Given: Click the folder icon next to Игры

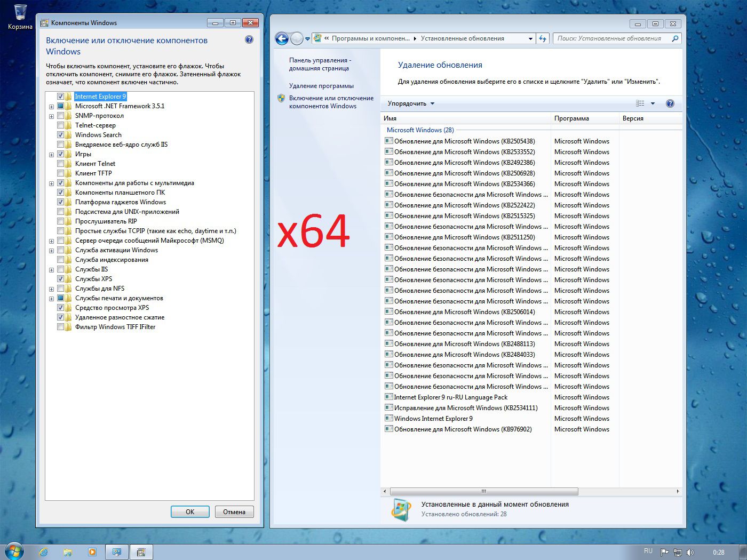Looking at the screenshot, I should pyautogui.click(x=68, y=154).
